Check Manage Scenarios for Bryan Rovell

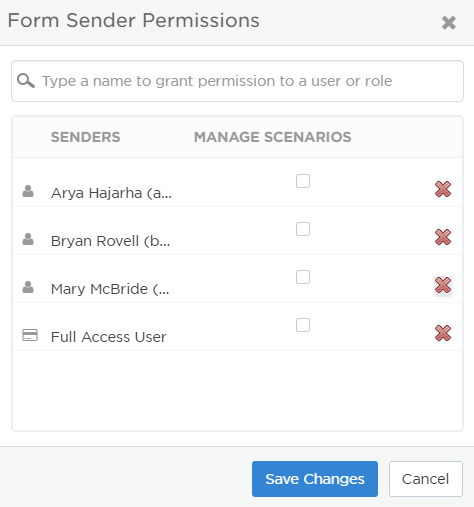pos(303,229)
